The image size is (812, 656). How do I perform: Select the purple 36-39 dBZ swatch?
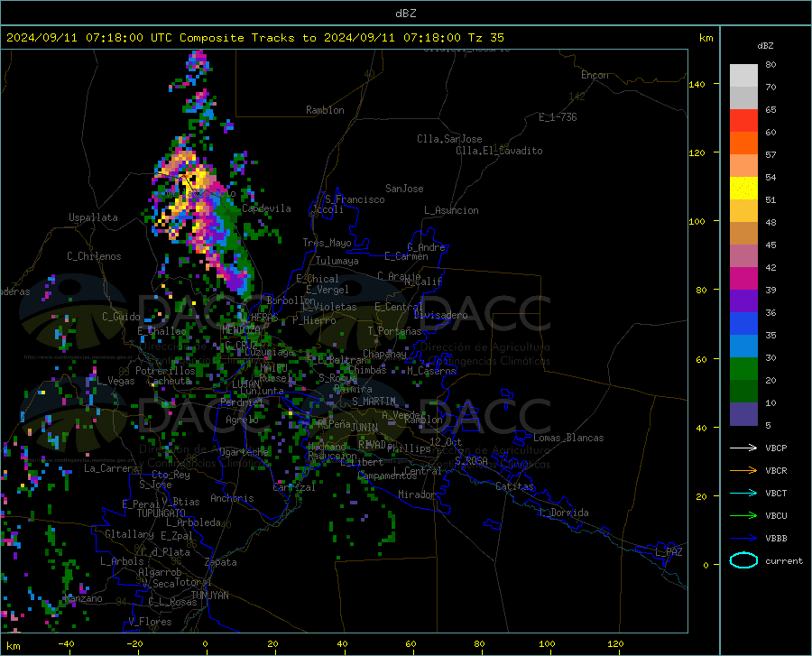(x=743, y=301)
